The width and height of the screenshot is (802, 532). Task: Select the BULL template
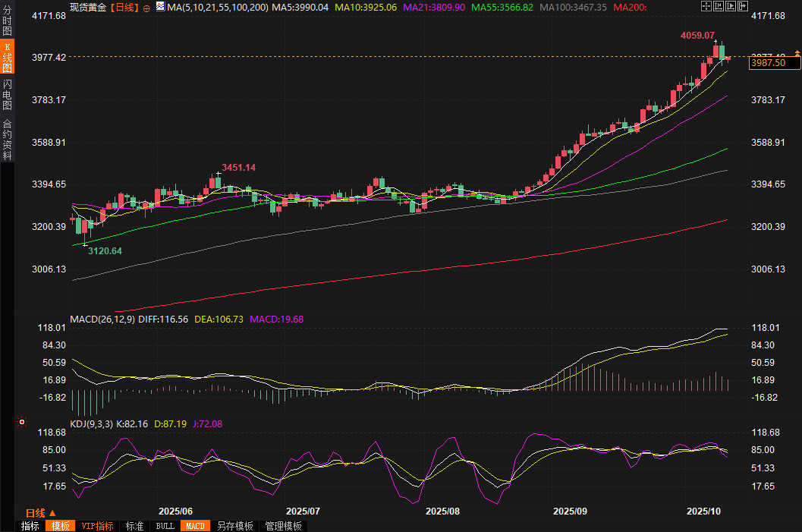[x=165, y=526]
